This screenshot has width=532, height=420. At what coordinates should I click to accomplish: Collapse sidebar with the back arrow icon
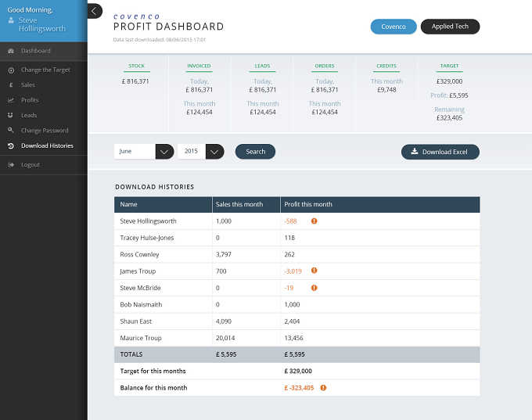click(95, 11)
